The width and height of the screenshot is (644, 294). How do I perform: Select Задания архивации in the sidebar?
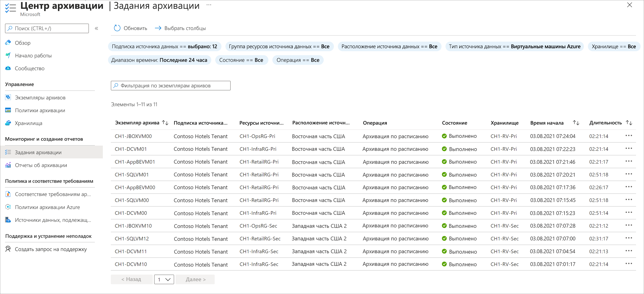(52, 152)
